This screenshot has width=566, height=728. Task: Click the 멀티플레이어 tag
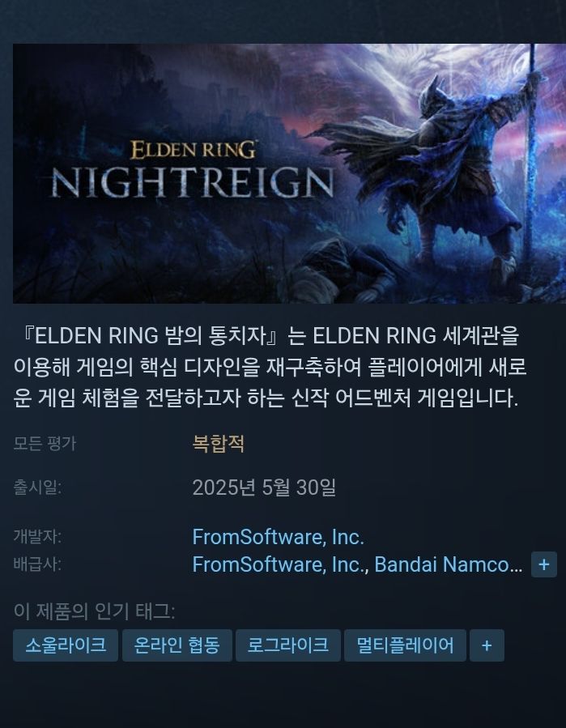[405, 645]
